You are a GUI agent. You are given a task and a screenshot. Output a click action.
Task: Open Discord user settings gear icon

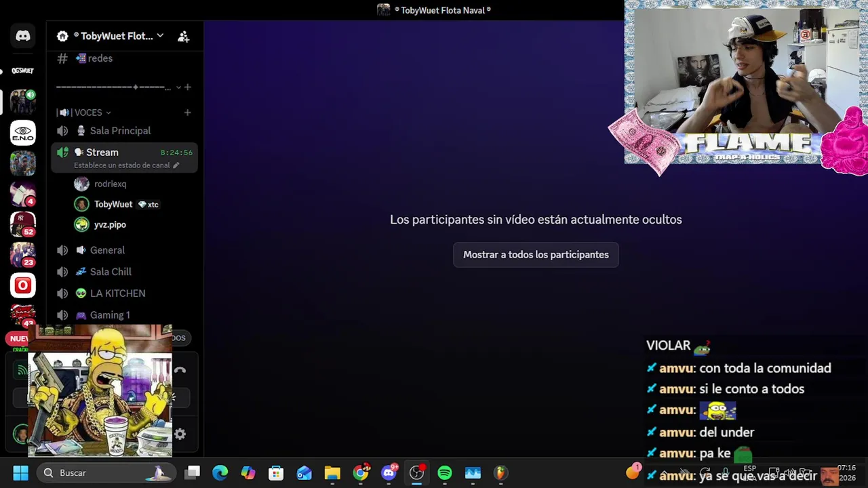(180, 434)
